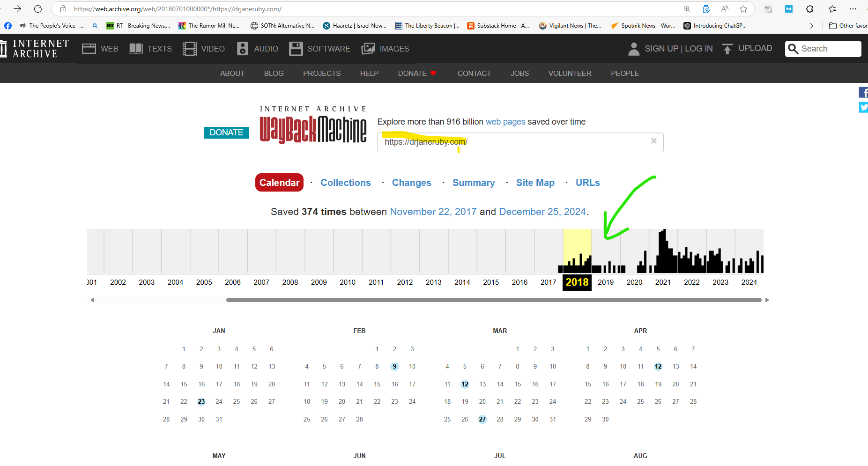
Task: Open the WEB media icon
Action: (89, 49)
